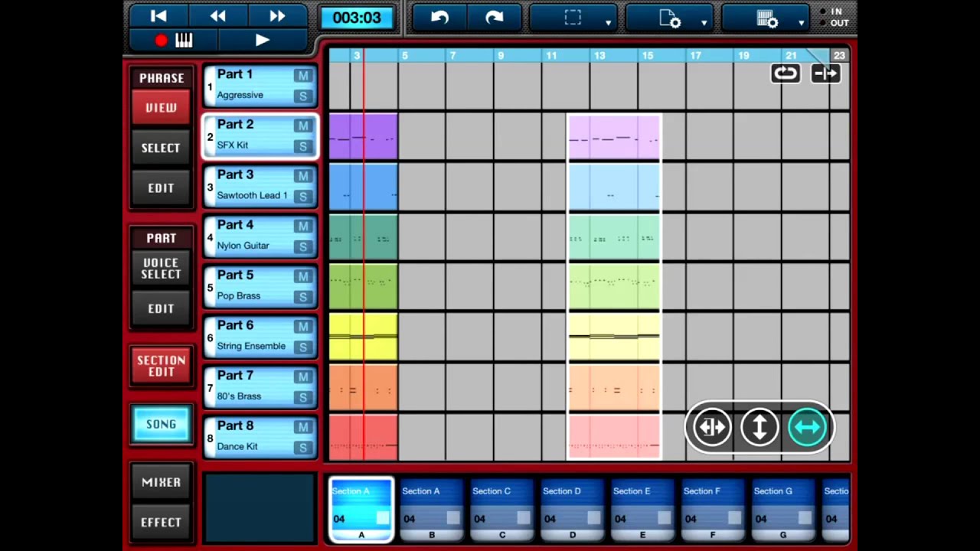Solo Part 5 Pop Brass
The width and height of the screenshot is (980, 551).
coord(303,297)
